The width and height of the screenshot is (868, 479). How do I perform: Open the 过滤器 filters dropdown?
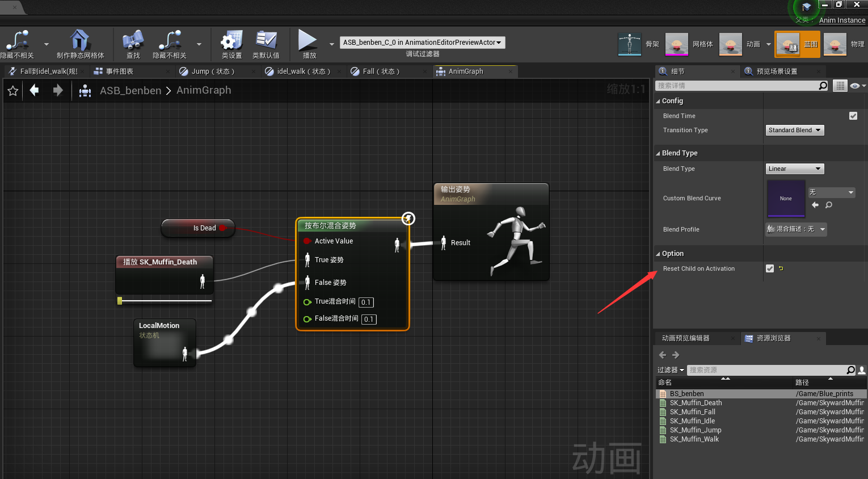671,370
